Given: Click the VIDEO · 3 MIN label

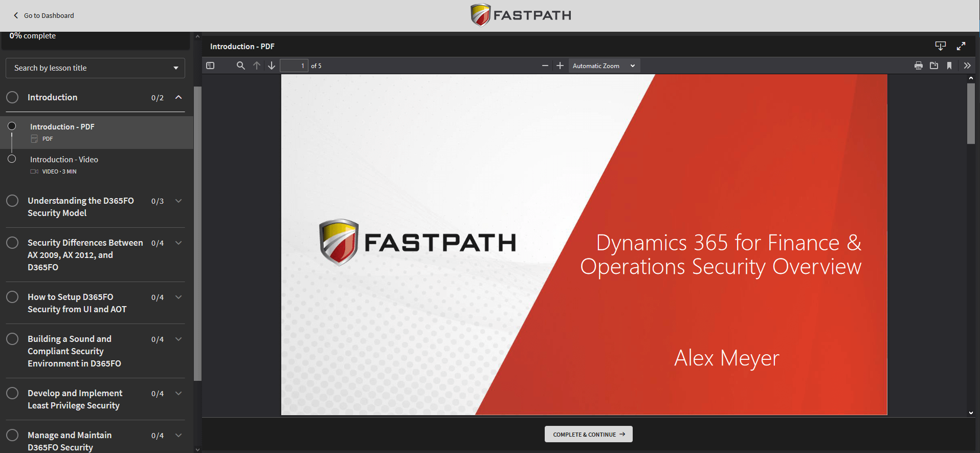Looking at the screenshot, I should pos(59,171).
